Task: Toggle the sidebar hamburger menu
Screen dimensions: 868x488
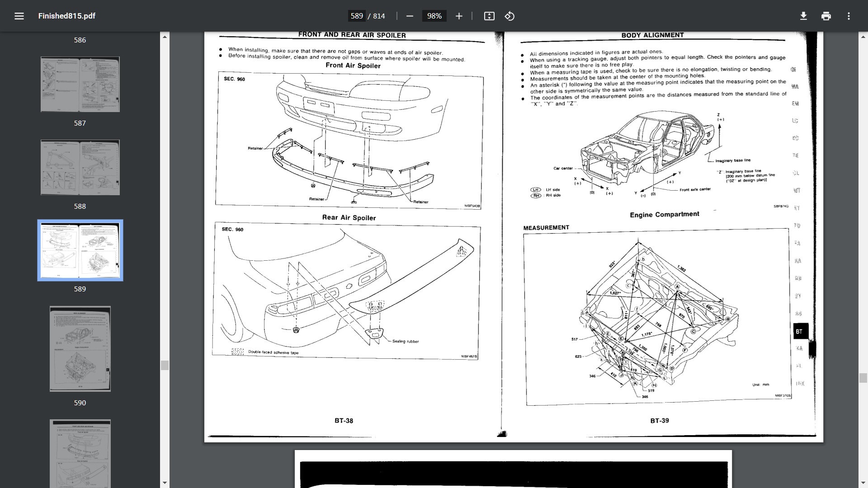Action: tap(19, 16)
